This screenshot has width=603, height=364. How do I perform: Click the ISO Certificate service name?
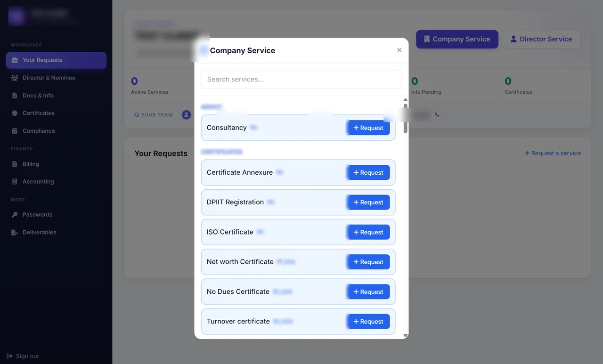coord(230,232)
